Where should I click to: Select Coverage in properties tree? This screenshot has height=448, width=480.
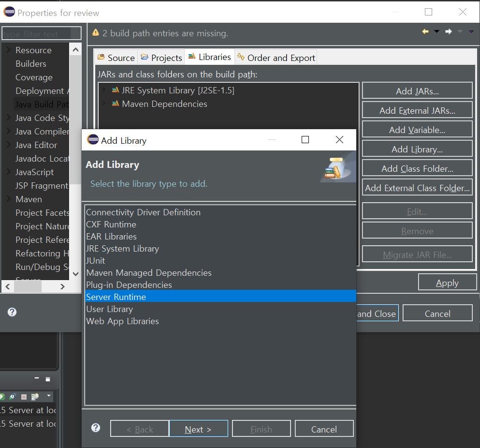point(34,77)
